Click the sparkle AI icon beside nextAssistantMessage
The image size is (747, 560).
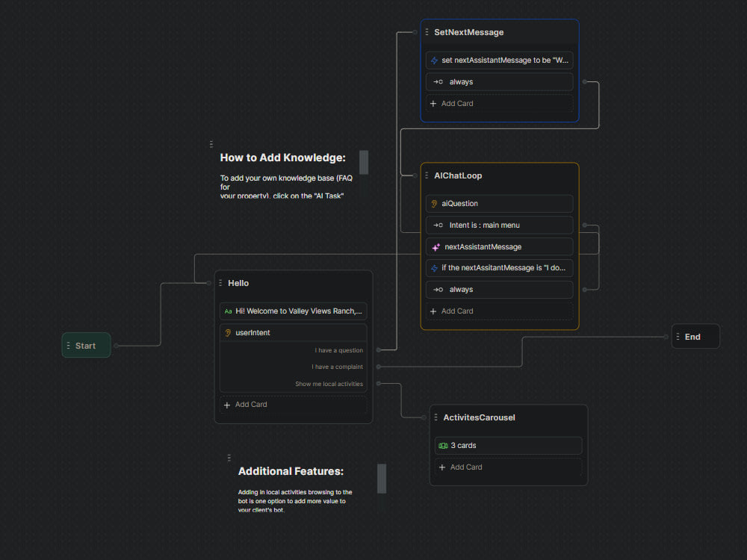(x=436, y=246)
